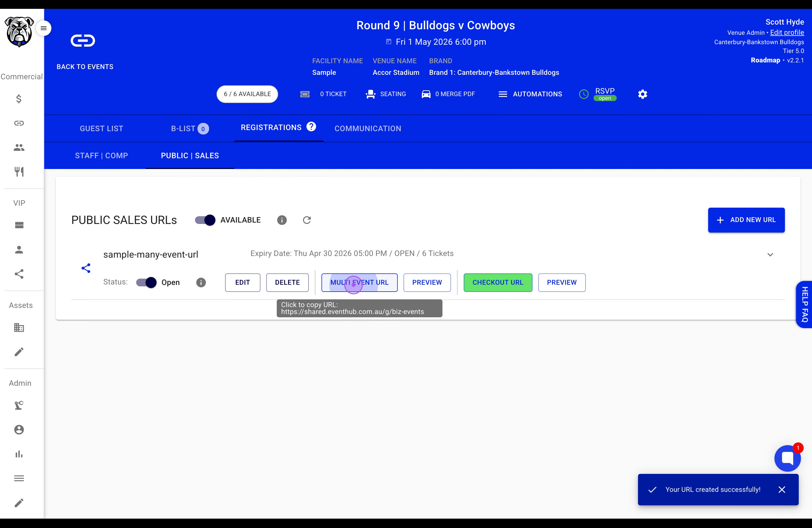Open the AUTOMATIONS menu
This screenshot has width=812, height=528.
pyautogui.click(x=530, y=94)
